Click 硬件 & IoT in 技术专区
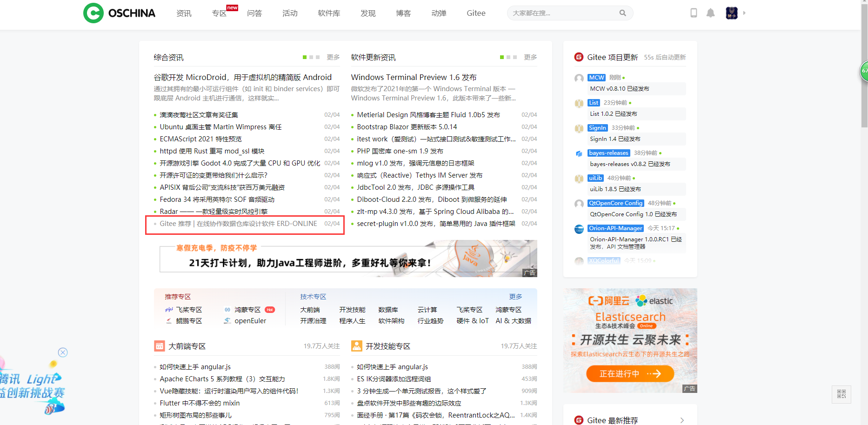Screen dimensions: 868x425 pyautogui.click(x=473, y=321)
